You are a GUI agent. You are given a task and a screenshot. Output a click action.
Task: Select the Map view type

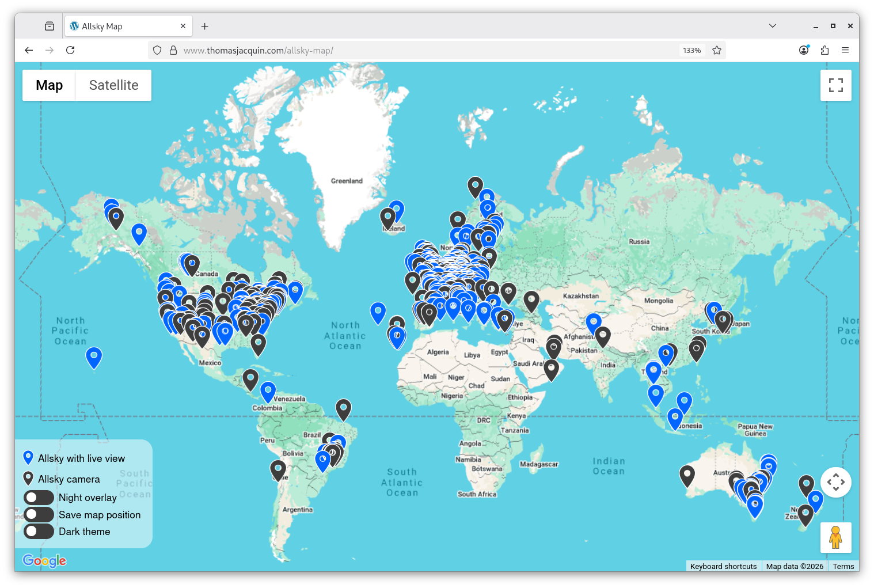click(50, 85)
